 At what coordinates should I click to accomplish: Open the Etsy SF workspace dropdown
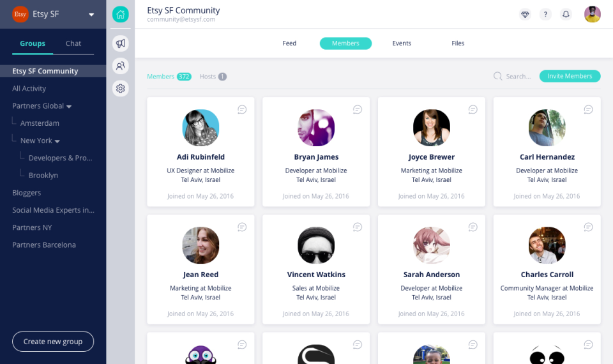click(91, 15)
